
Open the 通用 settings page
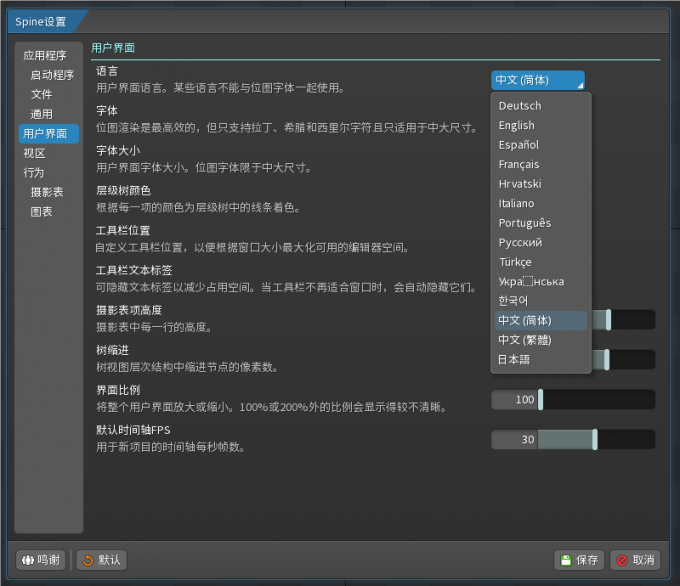pyautogui.click(x=42, y=114)
